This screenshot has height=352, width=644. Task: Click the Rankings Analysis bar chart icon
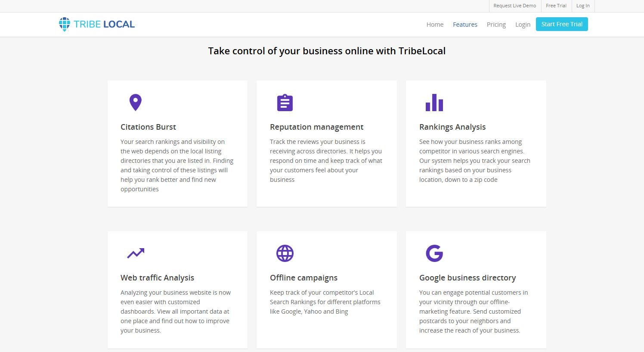tap(434, 103)
